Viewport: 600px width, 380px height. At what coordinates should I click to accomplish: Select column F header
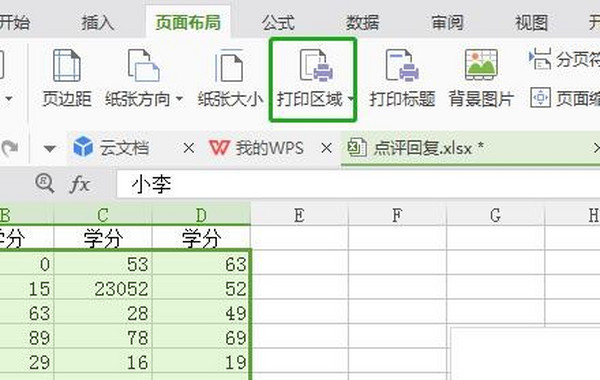[x=397, y=215]
